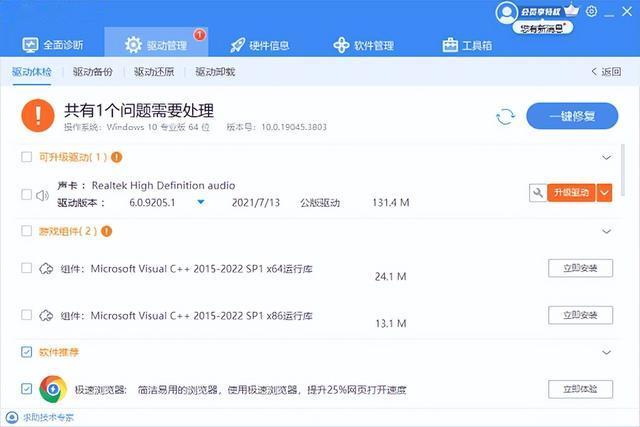Click 立即安装 for the x86运行库 component
The width and height of the screenshot is (640, 427).
pos(580,315)
